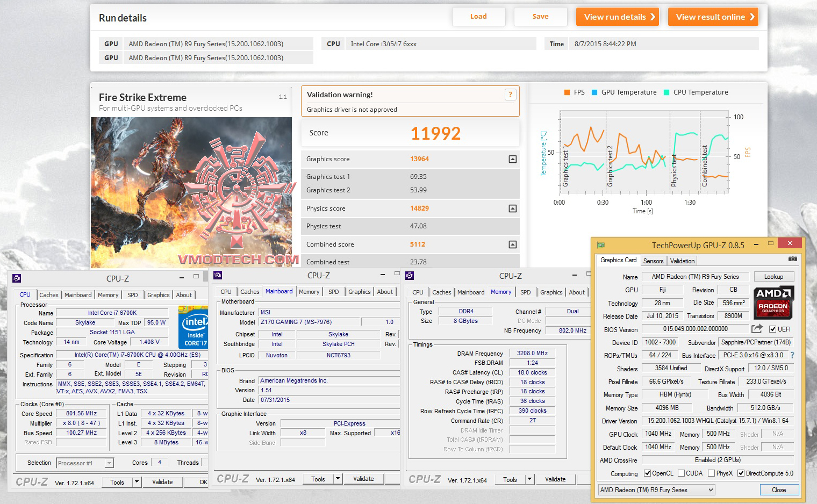Click the run time 8/7/2015 8:44:22 PM
The image size is (817, 504).
coord(605,44)
